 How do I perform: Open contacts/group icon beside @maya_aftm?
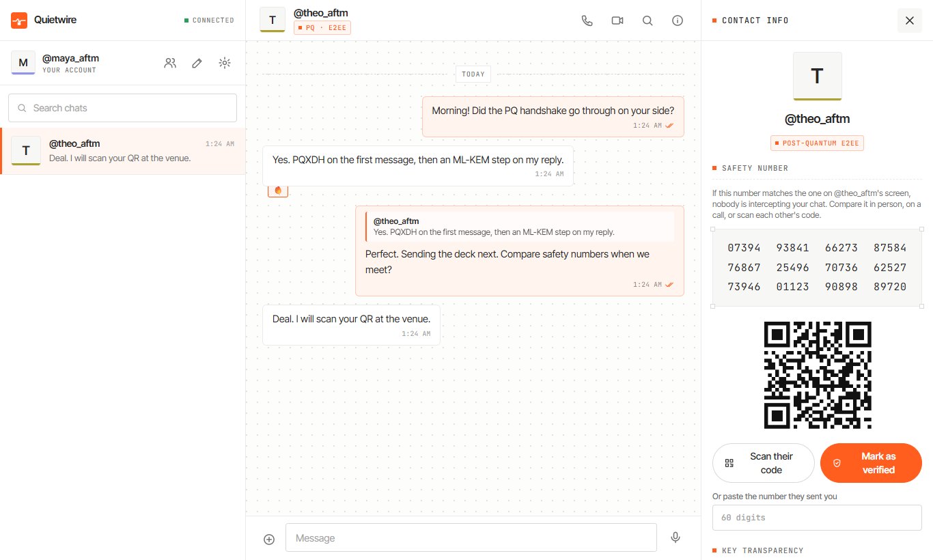click(170, 63)
